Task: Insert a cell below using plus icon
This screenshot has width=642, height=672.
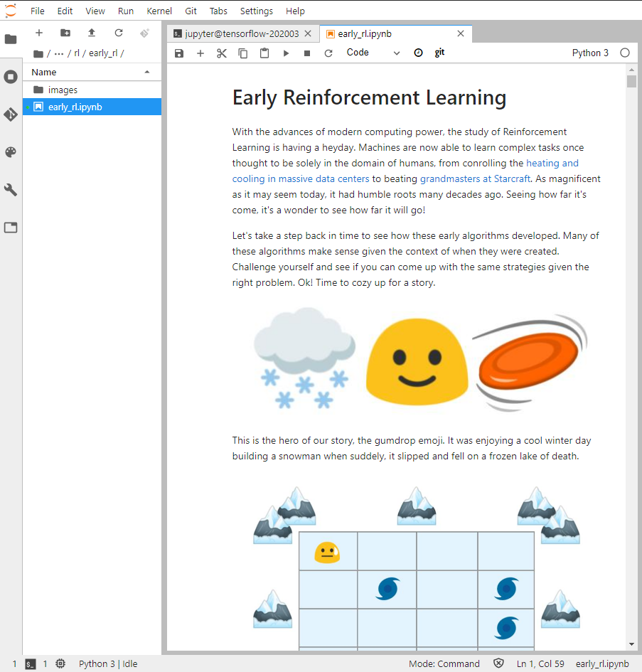Action: (200, 53)
